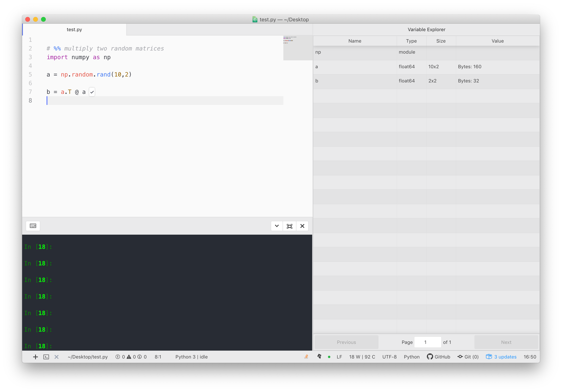Open the GitHub panel from the status bar
This screenshot has width=562, height=392.
[x=438, y=357]
